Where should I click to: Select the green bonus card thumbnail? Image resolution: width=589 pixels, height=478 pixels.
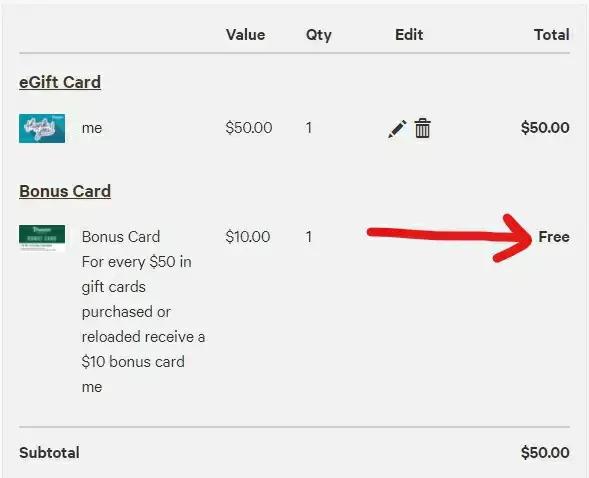(x=42, y=238)
